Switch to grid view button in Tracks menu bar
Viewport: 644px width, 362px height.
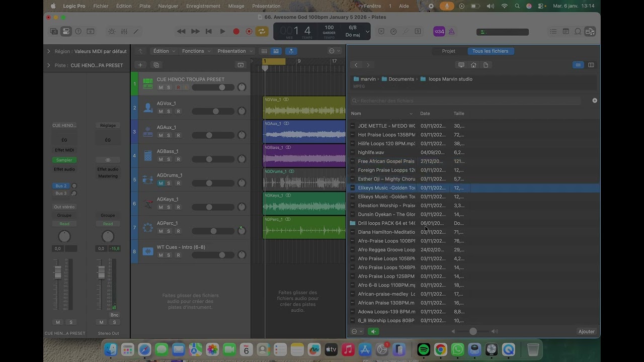click(264, 51)
